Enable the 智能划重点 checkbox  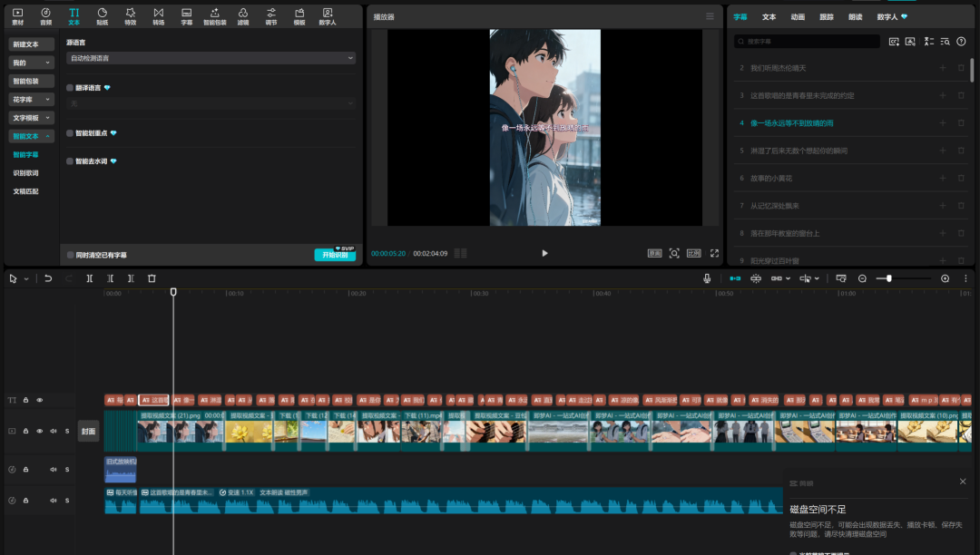70,133
